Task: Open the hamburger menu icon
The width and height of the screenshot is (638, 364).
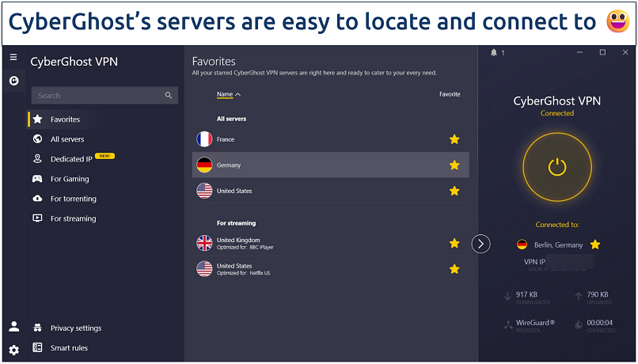Action: [x=13, y=58]
